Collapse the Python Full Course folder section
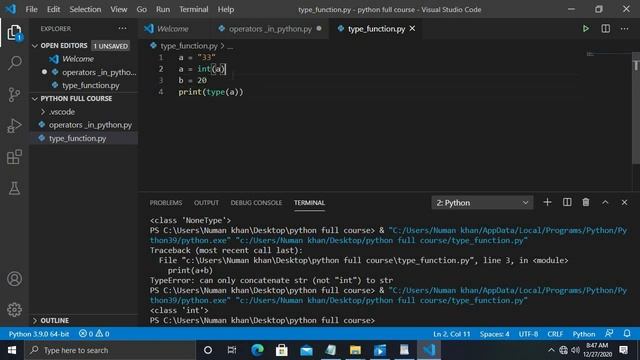This screenshot has height=360, width=640. (35, 99)
